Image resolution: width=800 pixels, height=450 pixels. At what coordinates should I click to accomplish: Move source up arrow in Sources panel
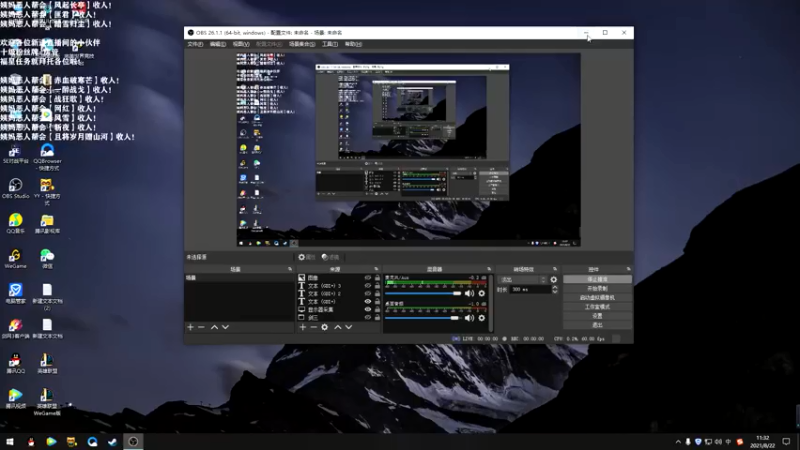(338, 327)
